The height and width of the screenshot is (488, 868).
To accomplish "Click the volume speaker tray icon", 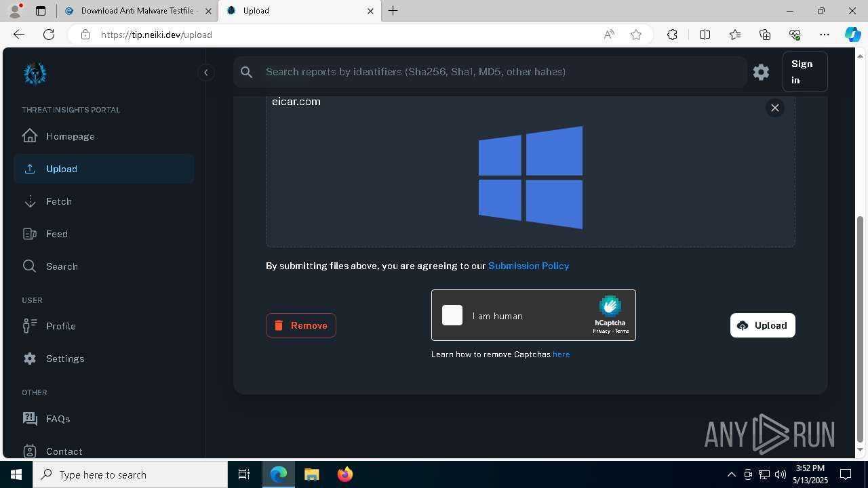I will coord(780,474).
